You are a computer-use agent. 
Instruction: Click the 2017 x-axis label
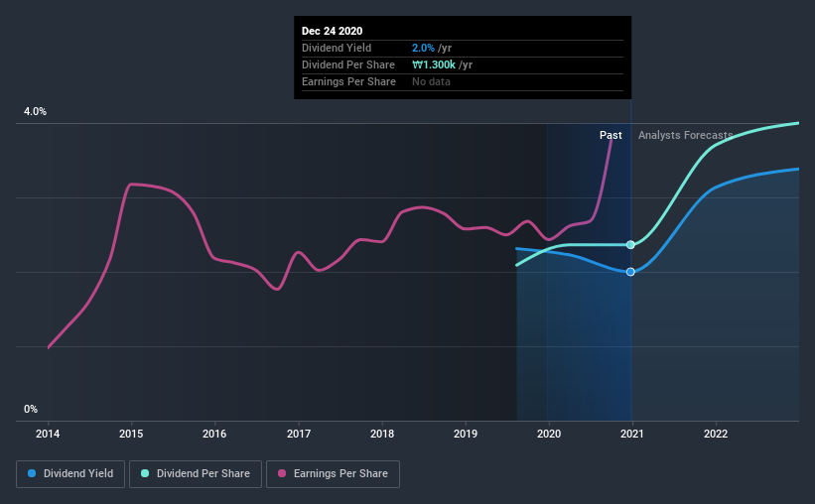pyautogui.click(x=299, y=434)
